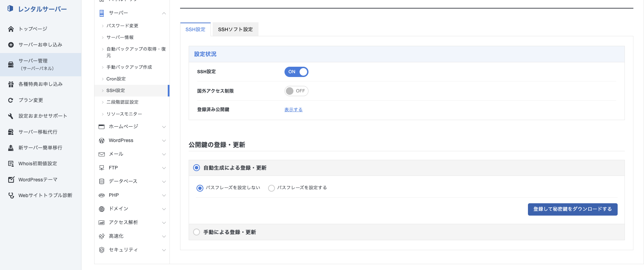Click the WordPress logo icon in the panel menu

102,141
